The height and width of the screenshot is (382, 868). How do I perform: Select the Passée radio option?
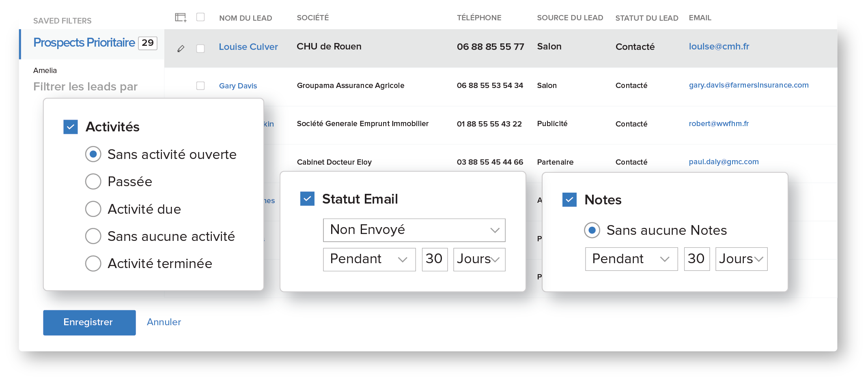93,182
